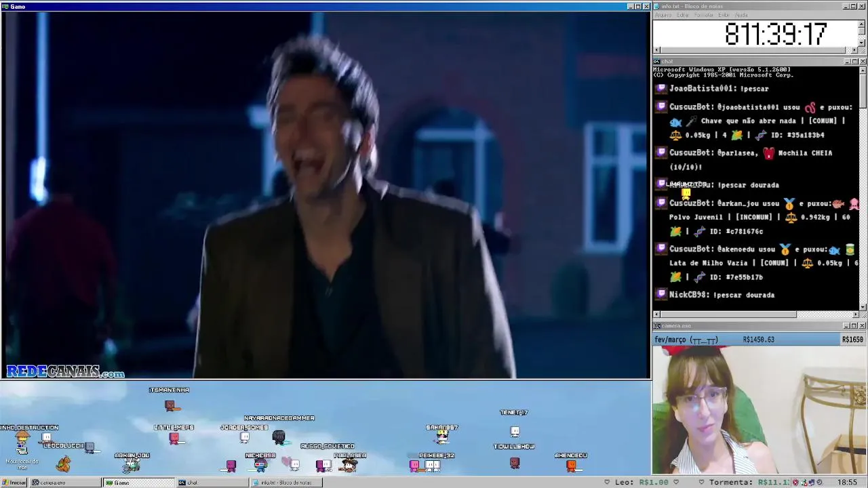The image size is (868, 488).
Task: Click the JORDER_GOMES white character sprite
Action: pyautogui.click(x=244, y=437)
